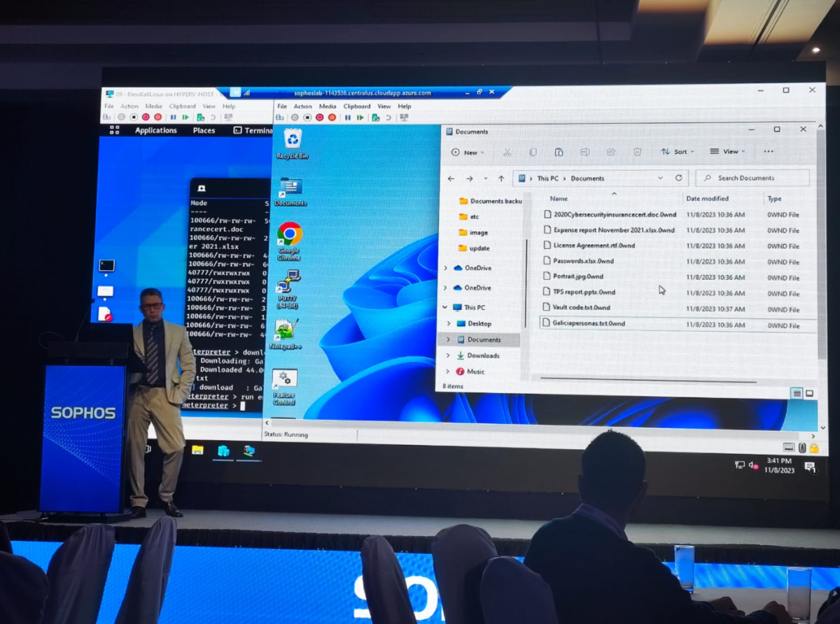Click Turn Off icon in Azure session toolbar
Screen dimensions: 840x624
coord(307,118)
